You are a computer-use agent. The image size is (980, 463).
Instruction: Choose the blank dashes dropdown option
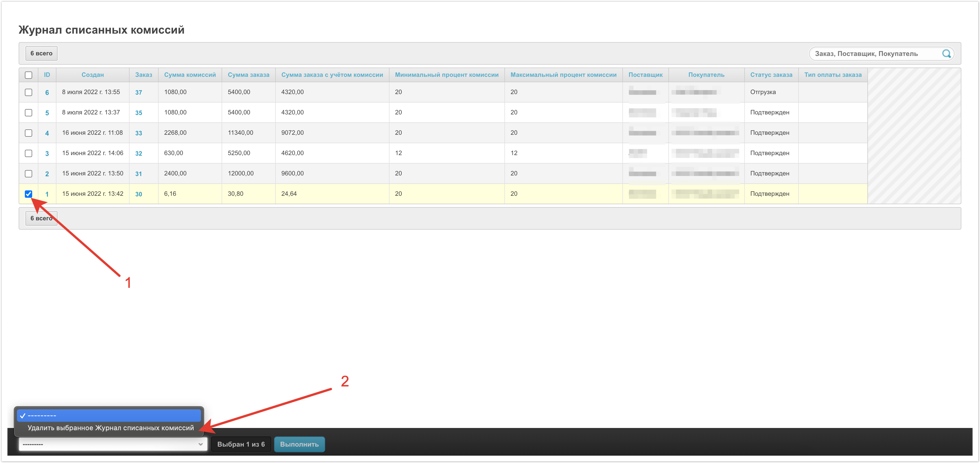point(108,416)
